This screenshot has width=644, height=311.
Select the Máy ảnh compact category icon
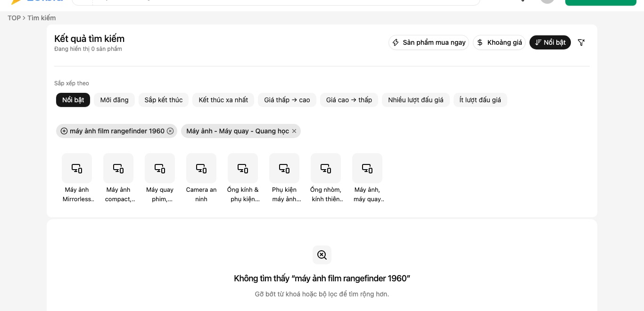pos(118,168)
